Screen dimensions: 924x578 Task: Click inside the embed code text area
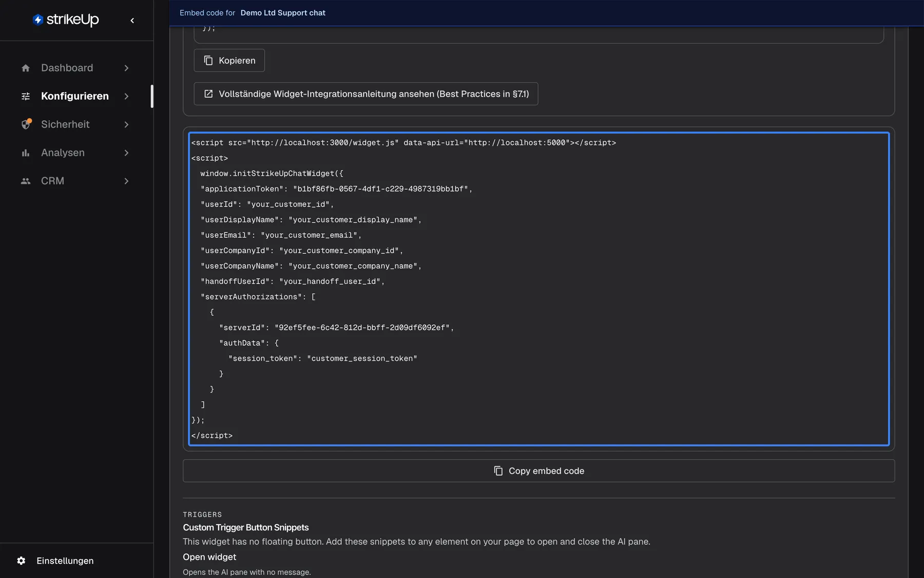539,289
